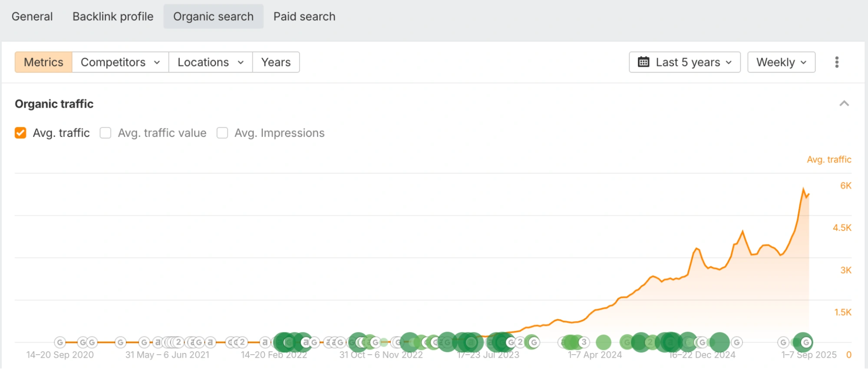Click the rightmost G marker near Sep 2025

(806, 342)
